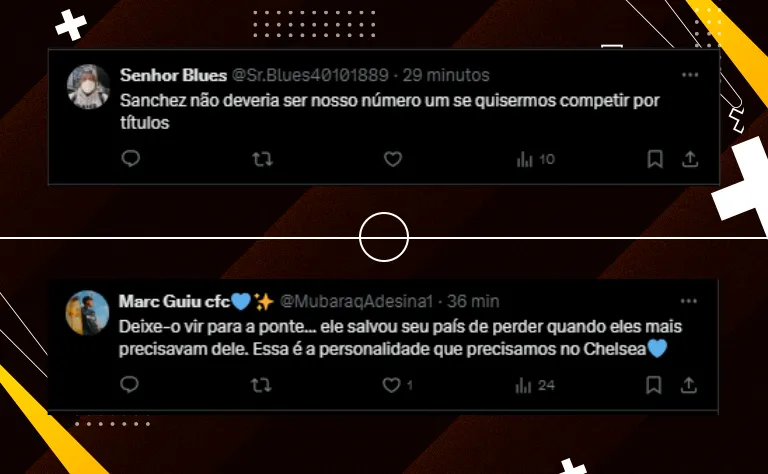768x474 pixels.
Task: Share the Marc Guiu cfc tweet
Action: pos(688,385)
